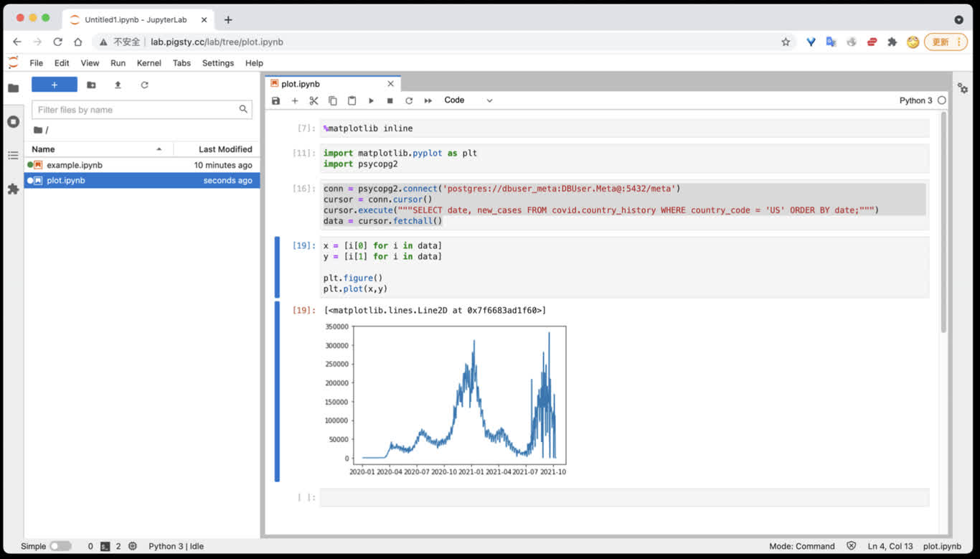Cut the selected cell with scissors icon
Viewport: 980px width, 559px height.
(x=314, y=101)
